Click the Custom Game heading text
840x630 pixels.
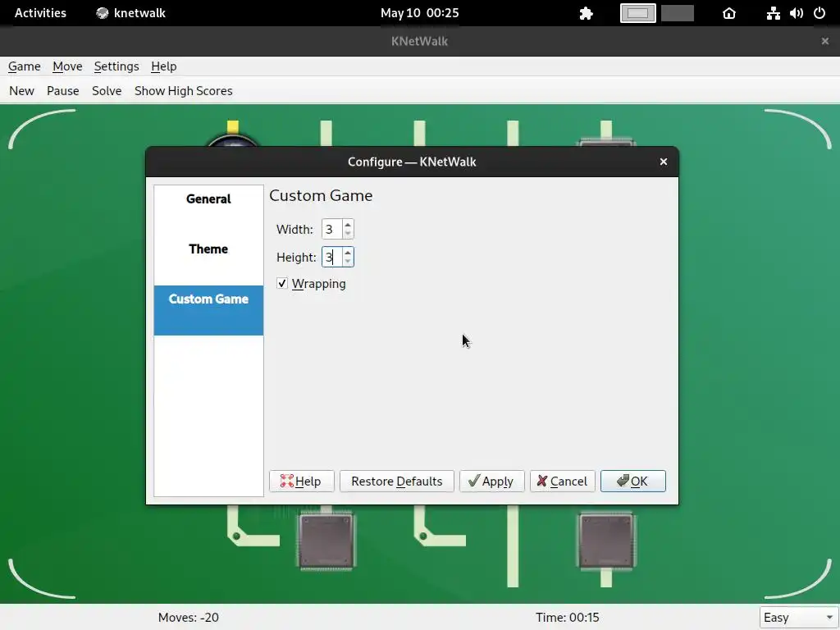coord(321,195)
